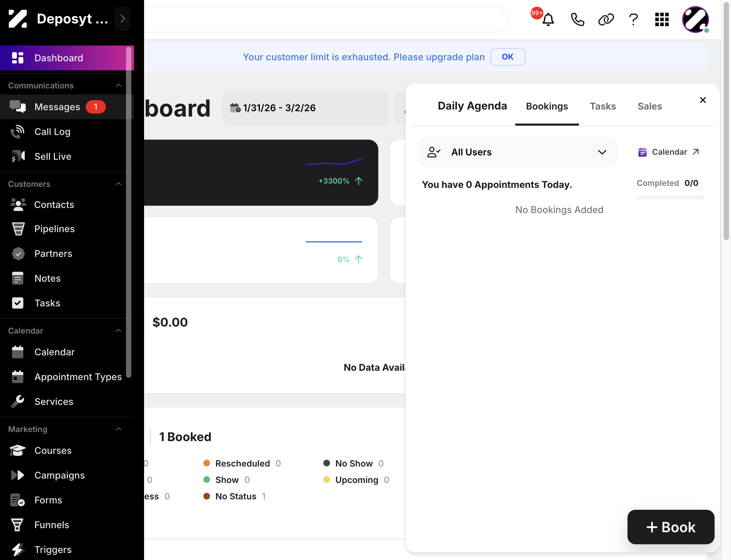Open the help question mark icon
The height and width of the screenshot is (560, 731).
point(633,19)
